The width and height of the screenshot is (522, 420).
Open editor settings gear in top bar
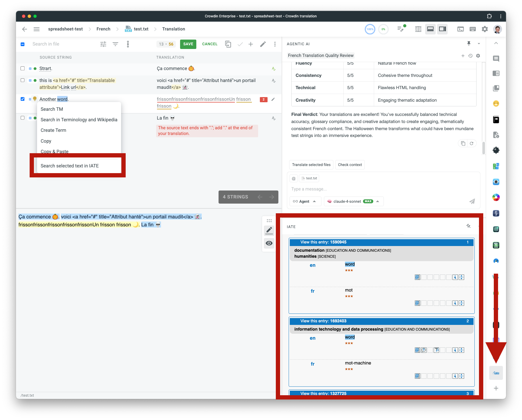pos(485,29)
